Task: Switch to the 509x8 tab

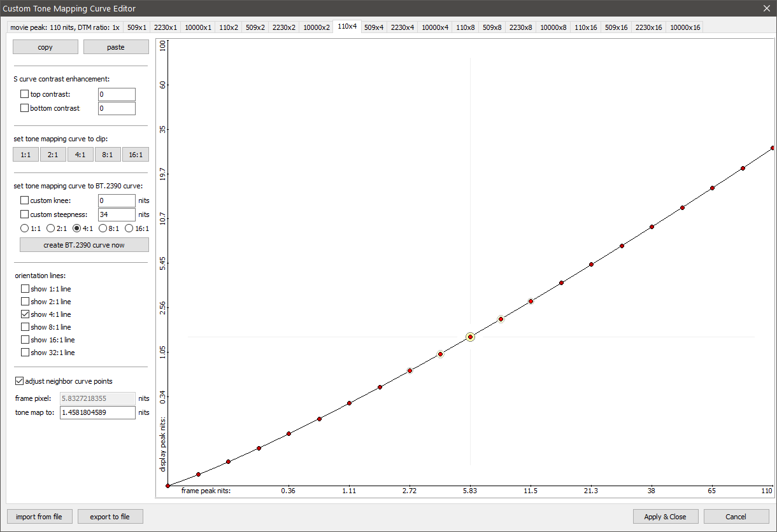Action: click(492, 27)
